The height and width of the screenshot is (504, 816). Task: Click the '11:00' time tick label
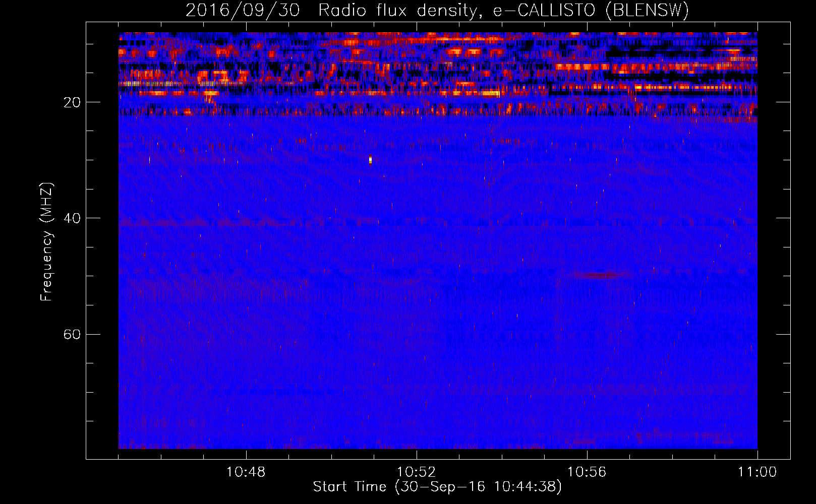pyautogui.click(x=757, y=472)
